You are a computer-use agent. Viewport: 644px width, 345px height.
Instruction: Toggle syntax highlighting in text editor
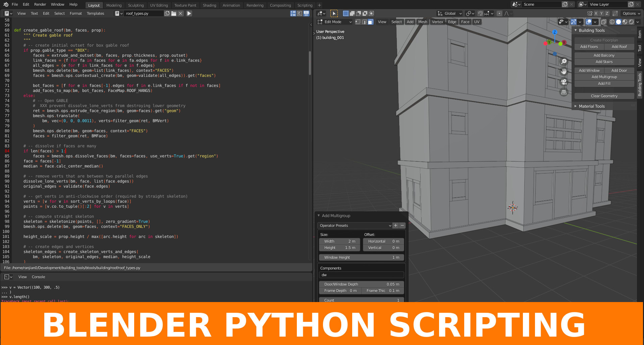(306, 13)
